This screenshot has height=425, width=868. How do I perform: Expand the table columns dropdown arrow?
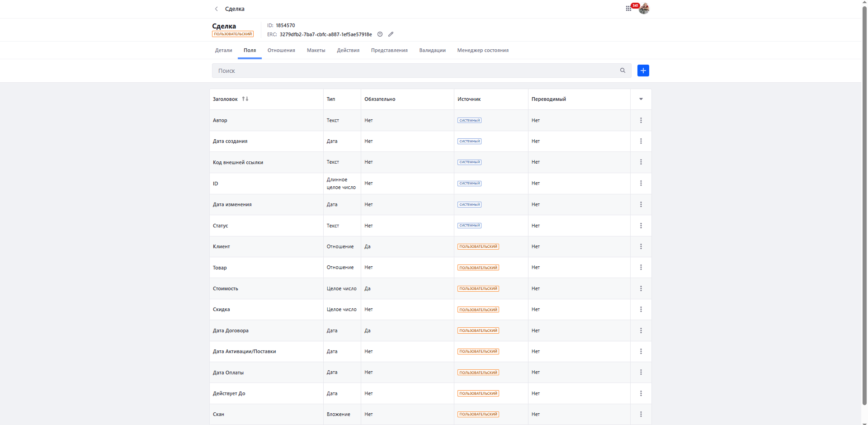pyautogui.click(x=641, y=99)
